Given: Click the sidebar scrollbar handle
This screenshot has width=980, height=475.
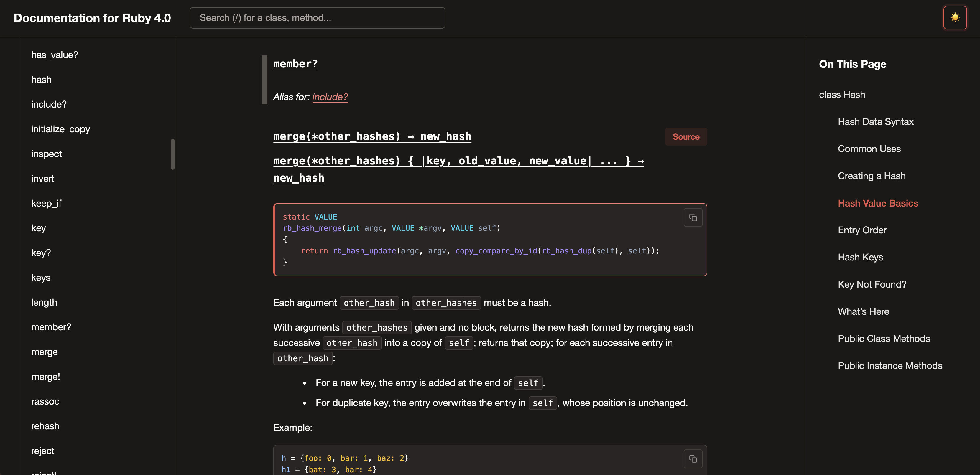Looking at the screenshot, I should coord(173,154).
